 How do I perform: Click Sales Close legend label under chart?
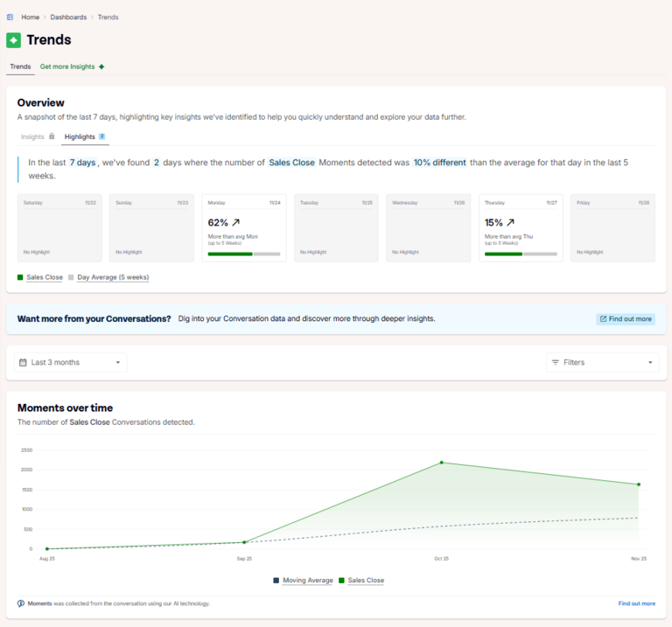[x=366, y=581]
